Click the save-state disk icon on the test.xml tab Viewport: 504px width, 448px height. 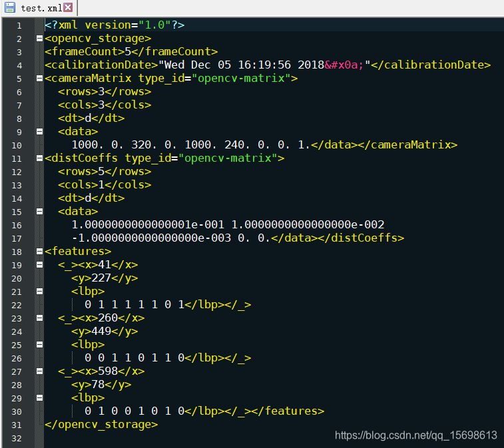9,8
